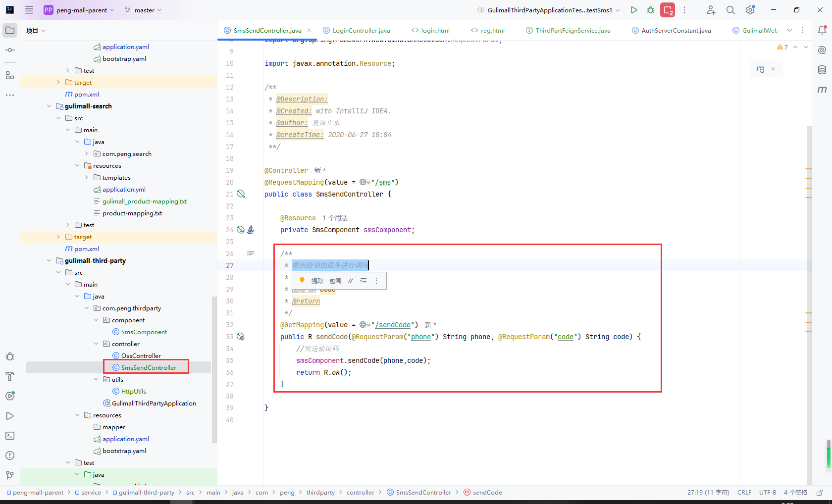The height and width of the screenshot is (504, 832).
Task: Click the endpoint gutter icon on line 33
Action: [x=241, y=337]
